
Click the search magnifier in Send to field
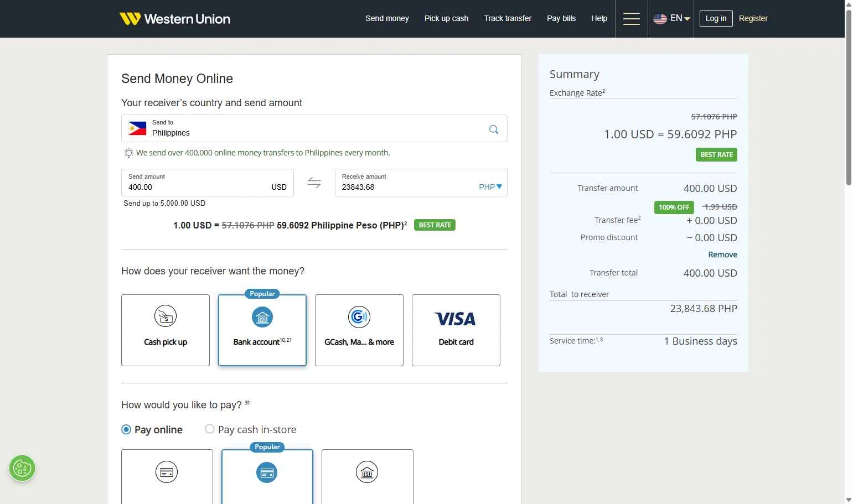pos(494,129)
